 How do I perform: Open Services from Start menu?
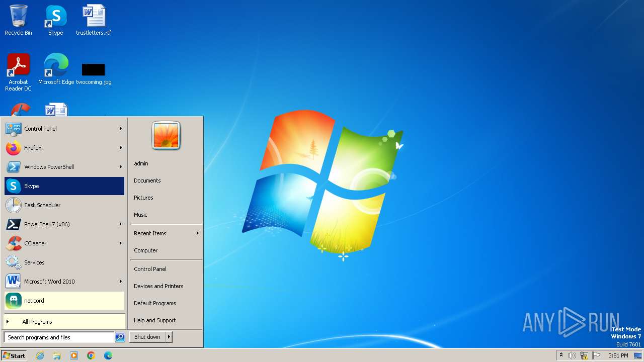(x=64, y=262)
